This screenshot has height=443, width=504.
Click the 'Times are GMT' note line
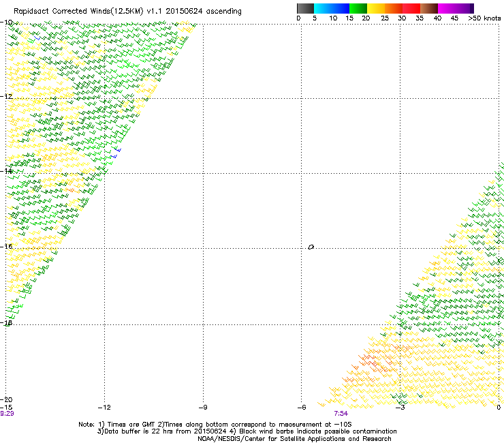(x=215, y=425)
